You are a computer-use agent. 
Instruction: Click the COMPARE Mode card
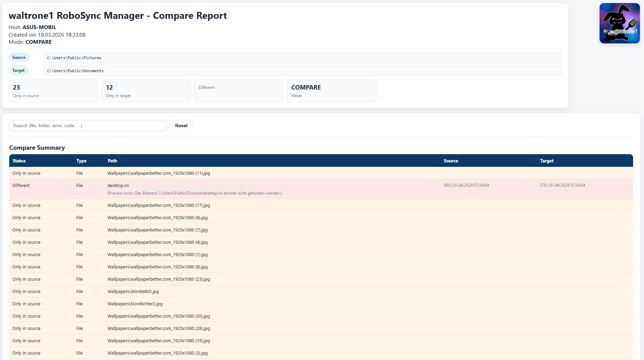[x=331, y=91]
